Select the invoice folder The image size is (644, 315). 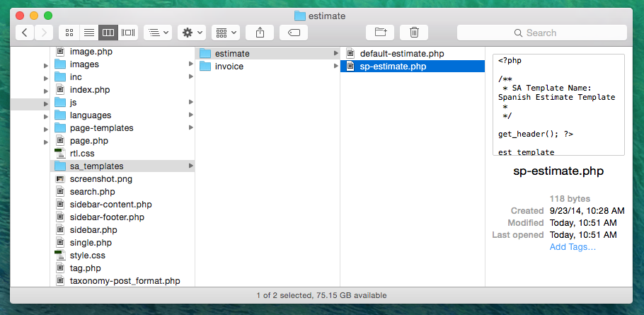tap(268, 66)
